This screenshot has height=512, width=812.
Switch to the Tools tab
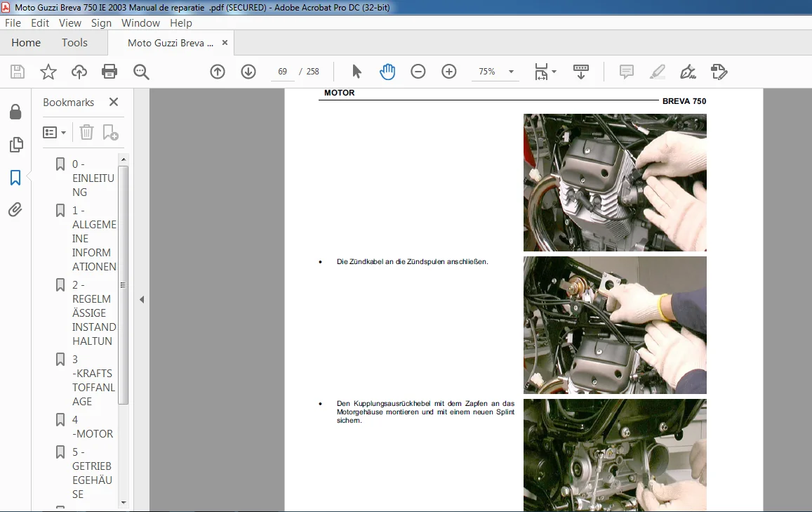(74, 43)
